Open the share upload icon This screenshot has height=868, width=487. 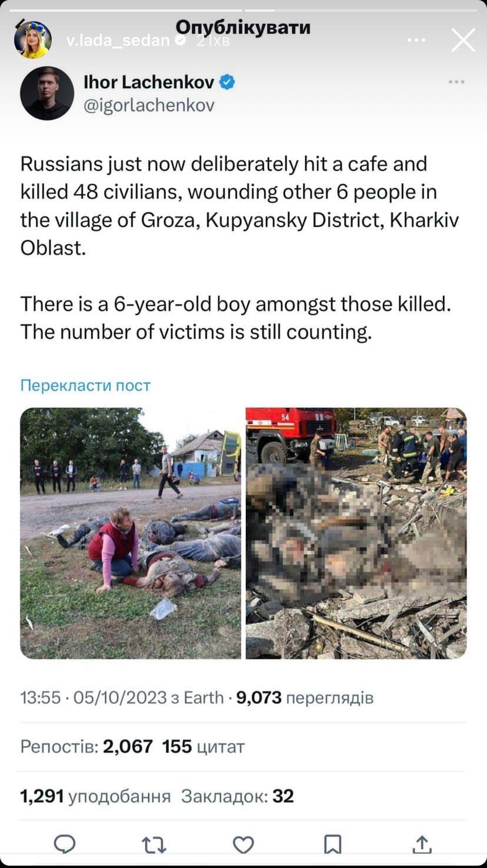422,844
